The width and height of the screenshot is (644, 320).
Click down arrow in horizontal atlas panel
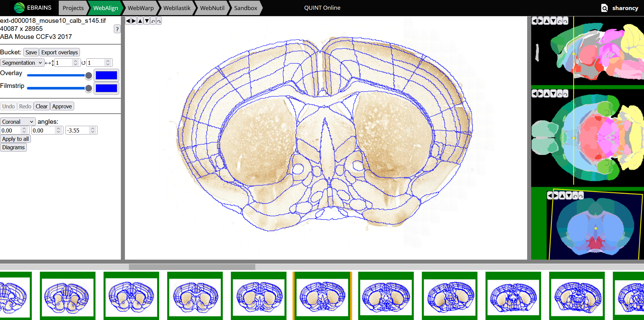tap(553, 94)
